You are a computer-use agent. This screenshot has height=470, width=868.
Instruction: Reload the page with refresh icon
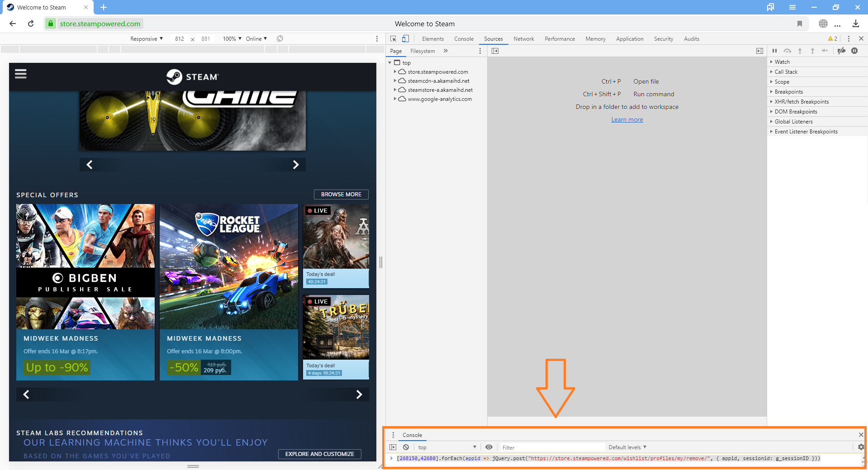31,24
